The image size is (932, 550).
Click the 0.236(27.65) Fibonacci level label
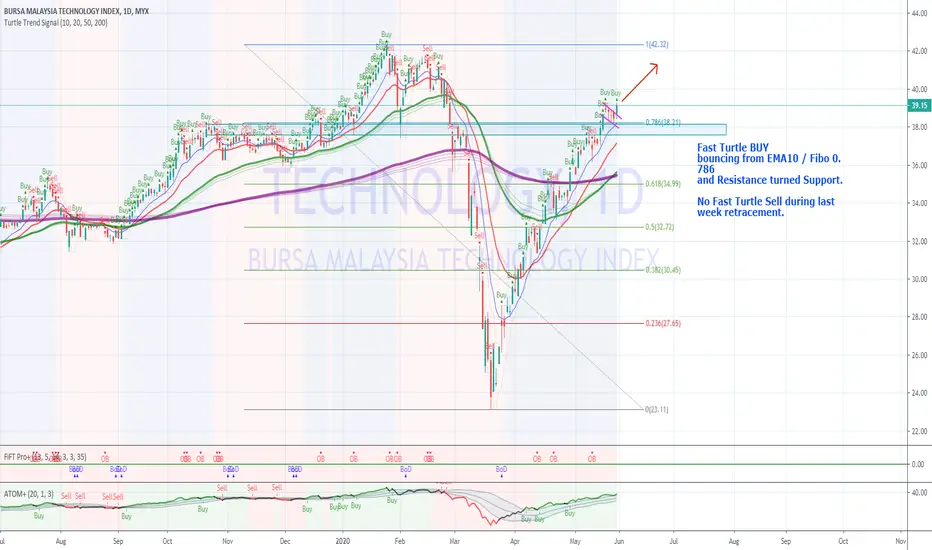point(663,323)
